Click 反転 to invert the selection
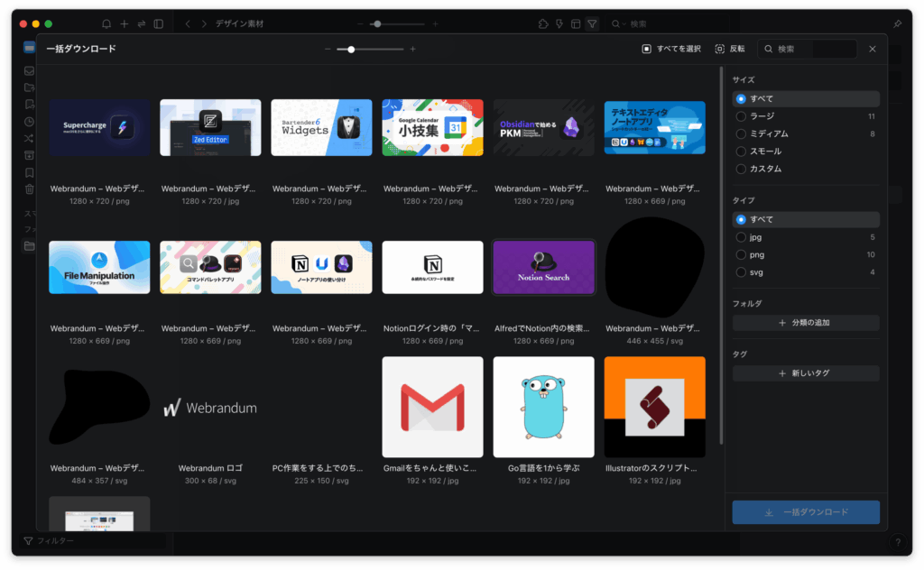The image size is (924, 570). [730, 49]
